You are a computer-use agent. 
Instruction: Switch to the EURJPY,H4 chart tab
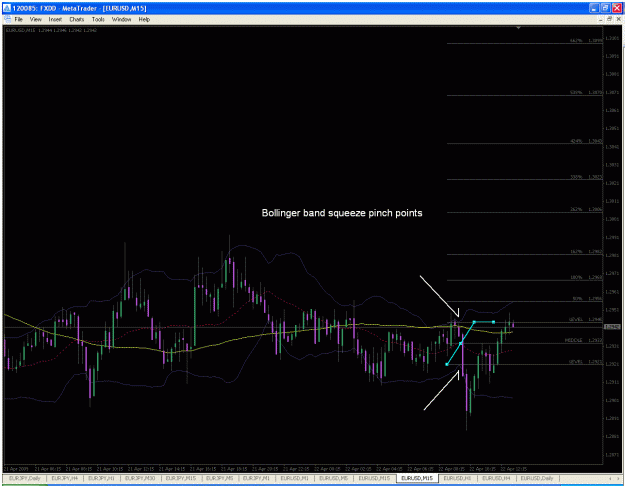click(65, 478)
